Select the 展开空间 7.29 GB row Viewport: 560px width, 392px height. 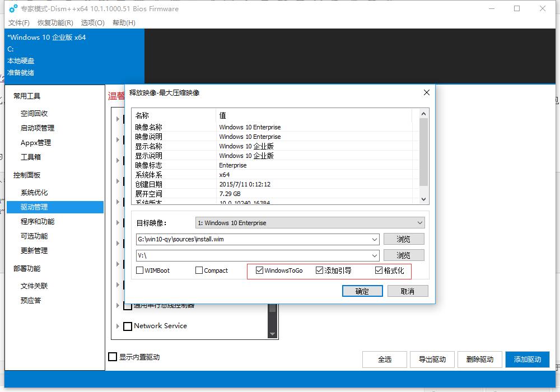click(276, 194)
